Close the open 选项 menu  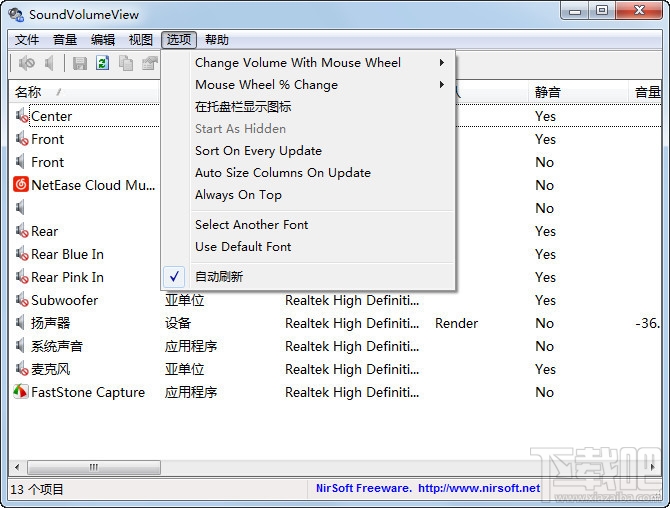(x=179, y=40)
